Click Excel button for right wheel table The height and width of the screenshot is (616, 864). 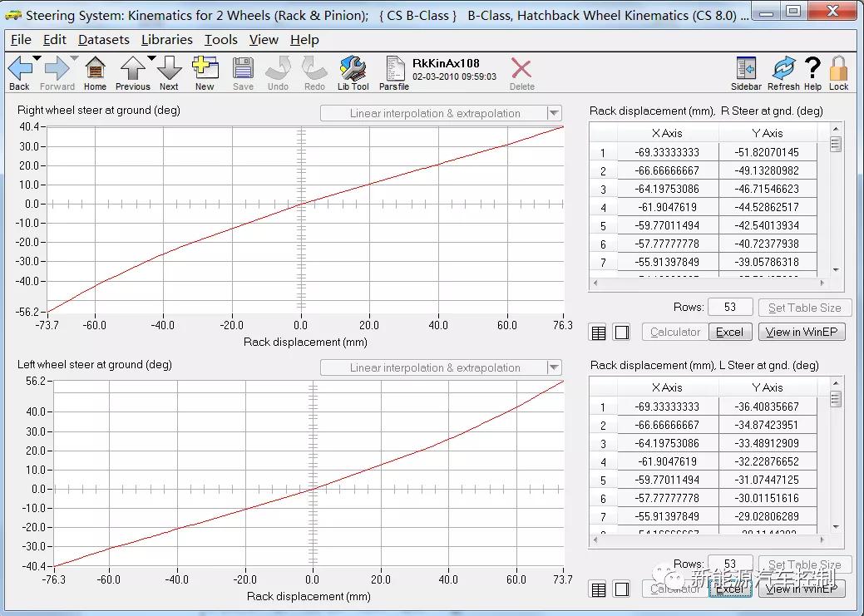[x=729, y=332]
